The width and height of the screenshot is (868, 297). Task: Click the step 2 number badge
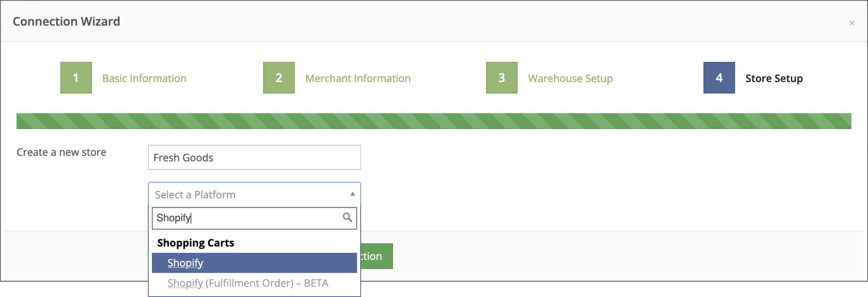279,78
